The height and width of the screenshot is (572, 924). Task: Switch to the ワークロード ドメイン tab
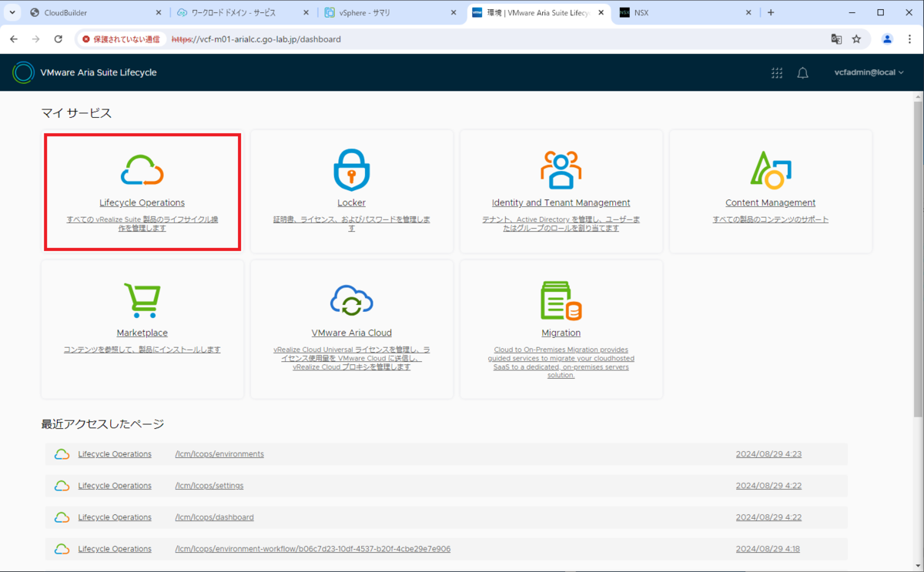click(243, 12)
